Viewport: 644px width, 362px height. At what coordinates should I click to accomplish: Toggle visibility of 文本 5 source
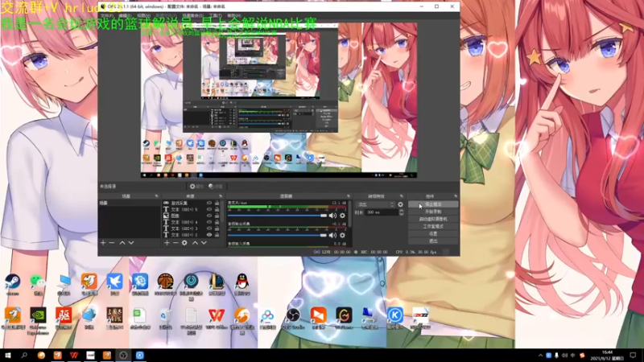click(x=209, y=209)
